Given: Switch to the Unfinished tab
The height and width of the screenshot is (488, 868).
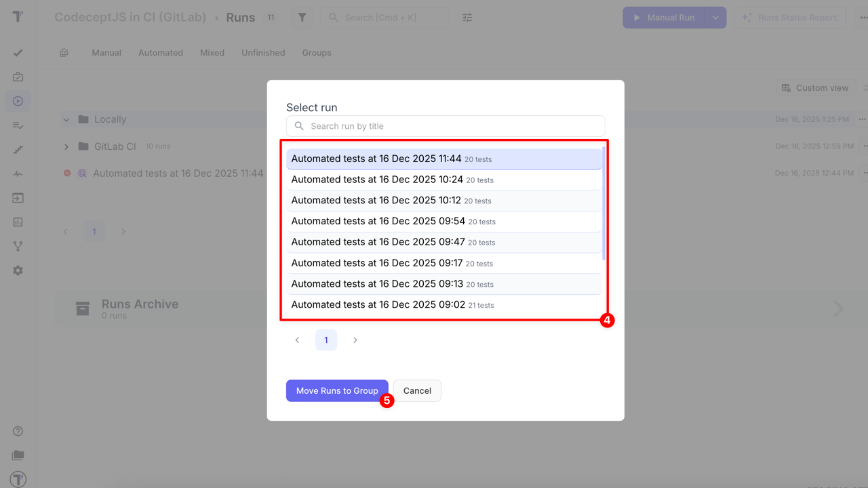Looking at the screenshot, I should 263,53.
